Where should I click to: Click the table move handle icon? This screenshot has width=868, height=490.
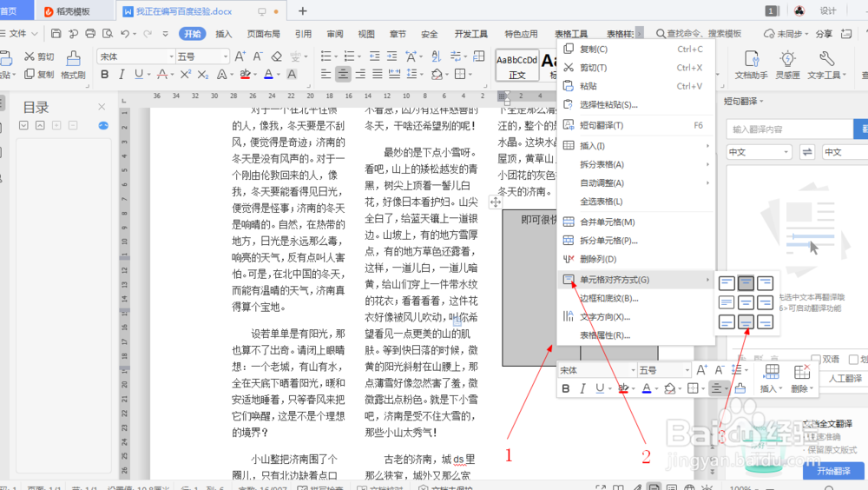(496, 202)
